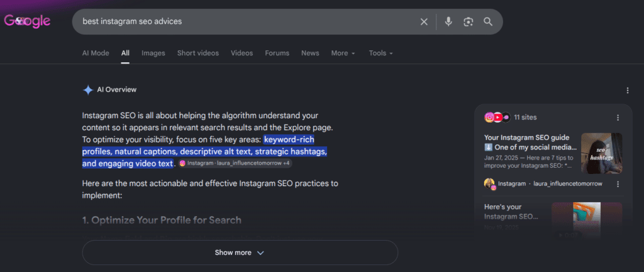Click the '11 sites' label
This screenshot has height=272, width=644.
tap(525, 117)
